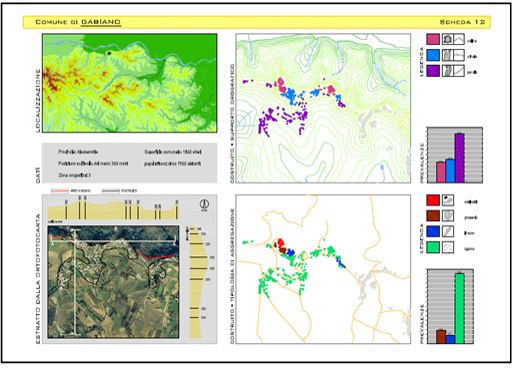The width and height of the screenshot is (518, 368).
Task: Click the black location dot on localization map
Action: click(109, 53)
